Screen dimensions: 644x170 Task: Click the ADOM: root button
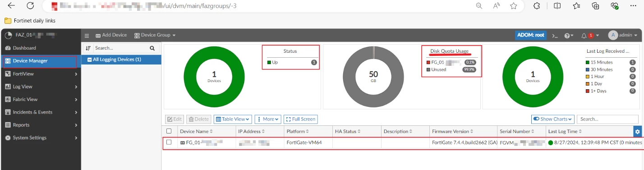[x=530, y=35]
